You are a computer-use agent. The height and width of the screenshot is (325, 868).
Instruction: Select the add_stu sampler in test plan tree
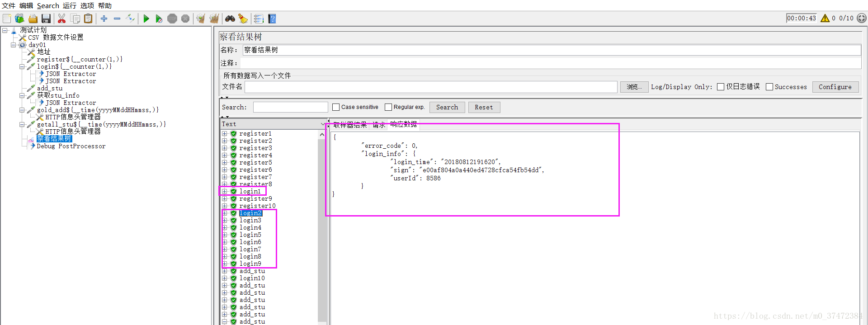[x=50, y=88]
